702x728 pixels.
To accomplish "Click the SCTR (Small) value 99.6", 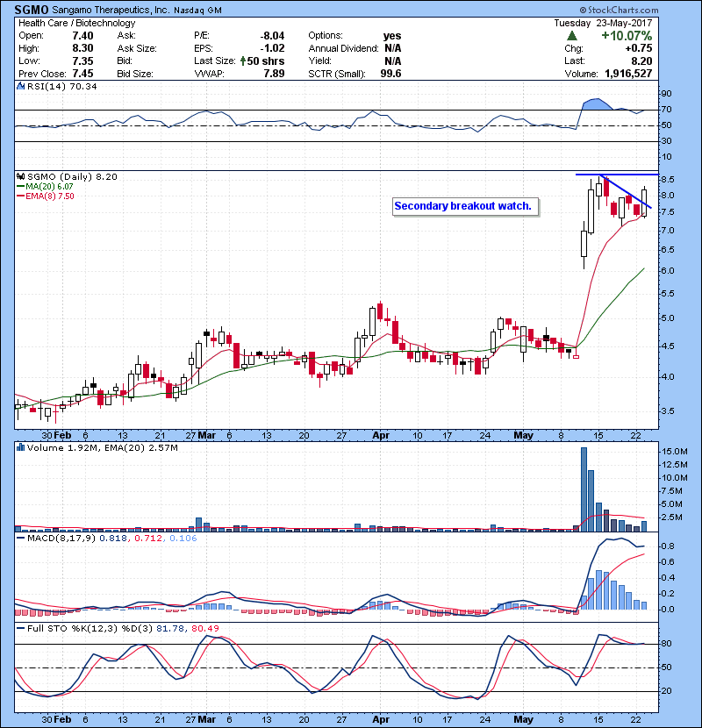I will point(390,74).
